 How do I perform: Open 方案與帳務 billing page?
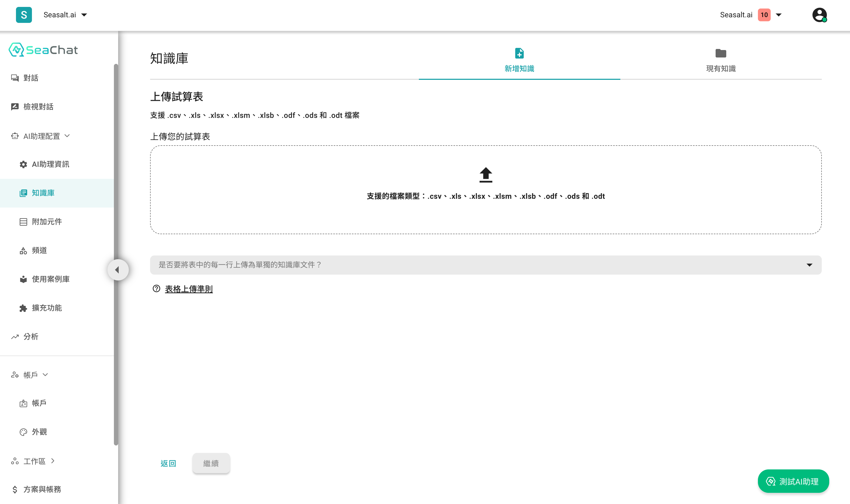coord(57,489)
